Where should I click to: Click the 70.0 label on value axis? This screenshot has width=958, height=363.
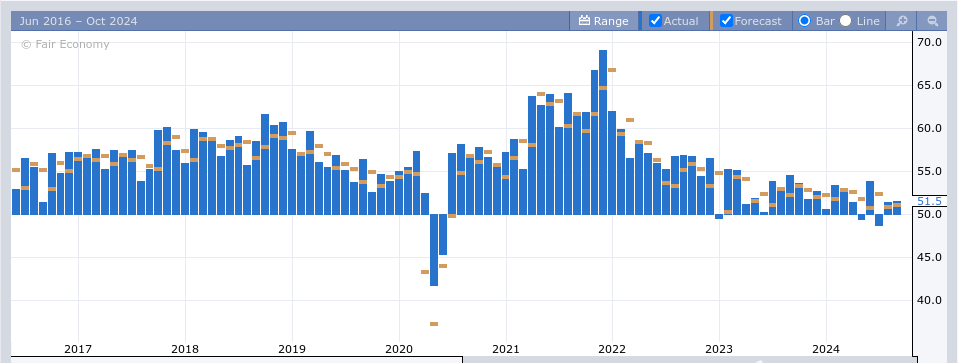click(x=929, y=42)
